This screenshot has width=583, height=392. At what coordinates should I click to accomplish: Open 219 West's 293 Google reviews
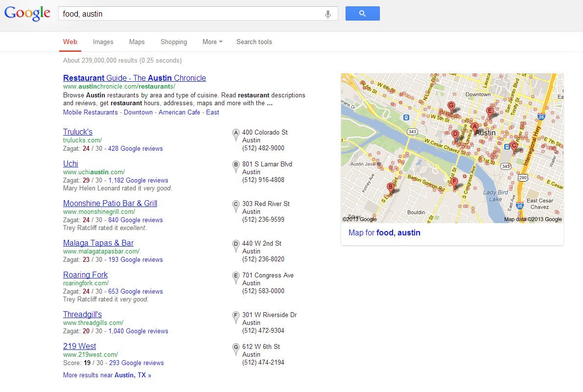coord(137,363)
